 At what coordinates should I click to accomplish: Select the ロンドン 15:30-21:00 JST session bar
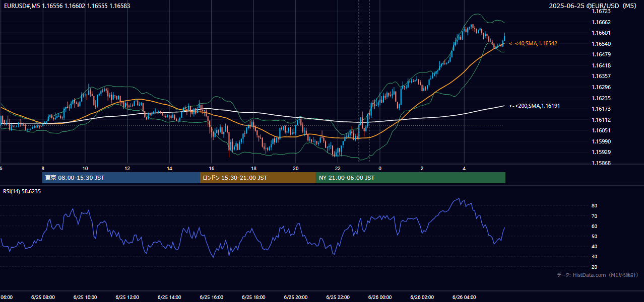[258, 178]
